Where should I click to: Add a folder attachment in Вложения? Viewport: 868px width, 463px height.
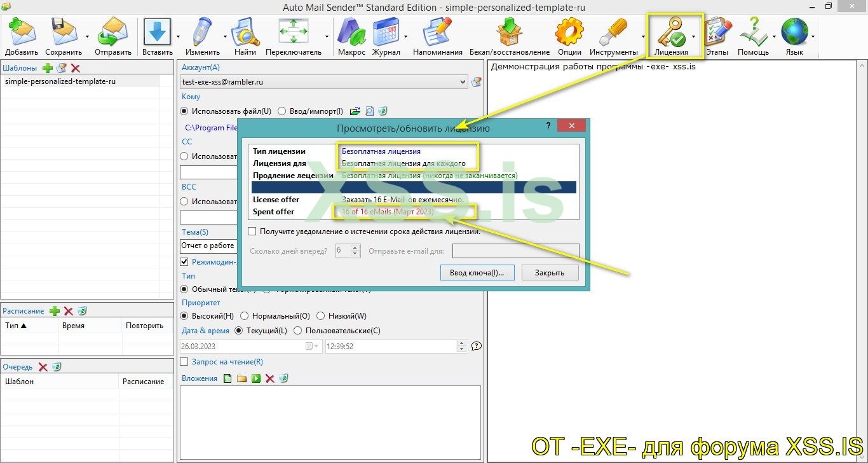coord(241,378)
